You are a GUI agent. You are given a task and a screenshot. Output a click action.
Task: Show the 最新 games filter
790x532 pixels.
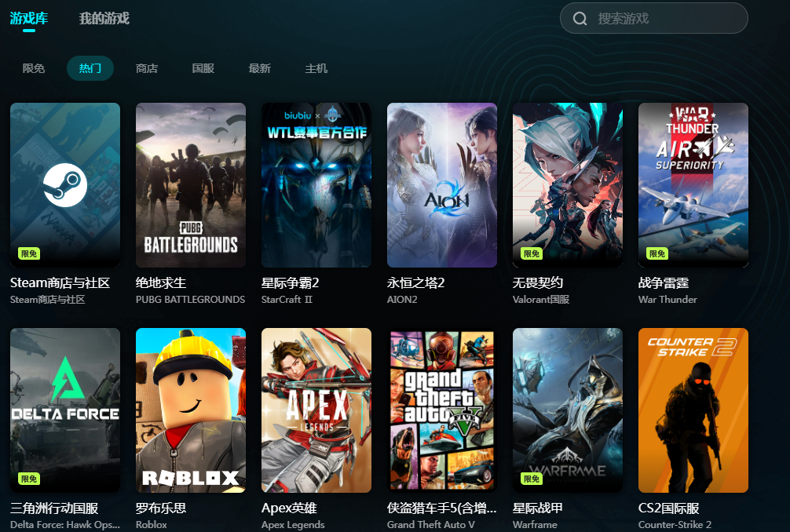point(259,68)
